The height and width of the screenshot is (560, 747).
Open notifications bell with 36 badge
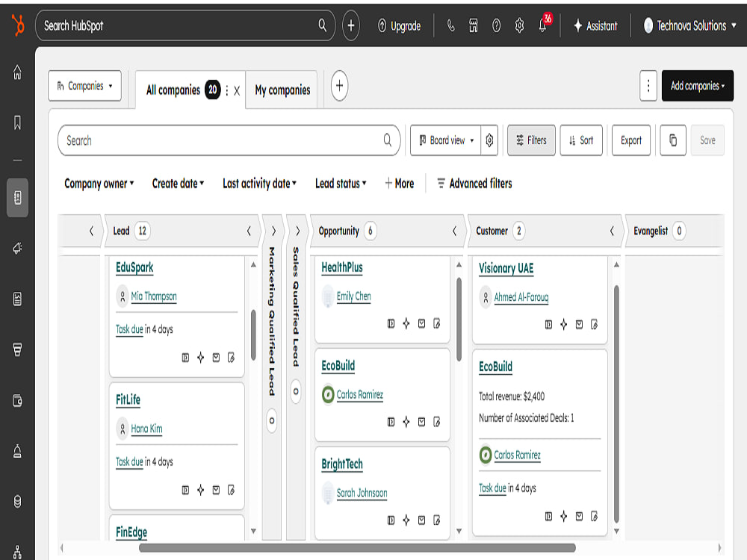(544, 24)
